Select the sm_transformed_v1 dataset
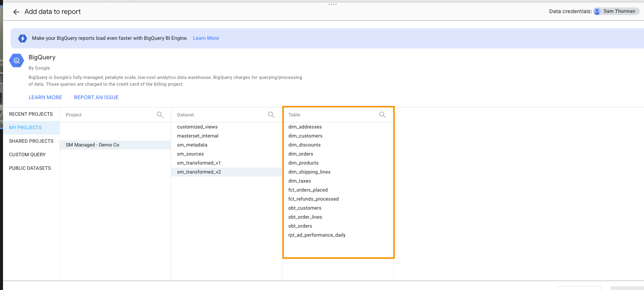 coord(226,163)
